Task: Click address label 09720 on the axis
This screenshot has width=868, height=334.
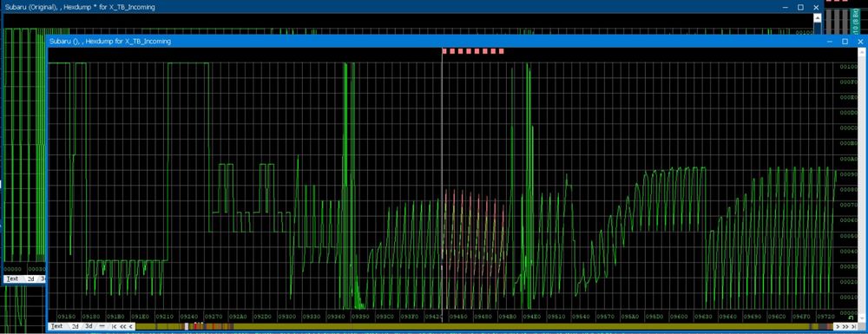Action: (825, 317)
